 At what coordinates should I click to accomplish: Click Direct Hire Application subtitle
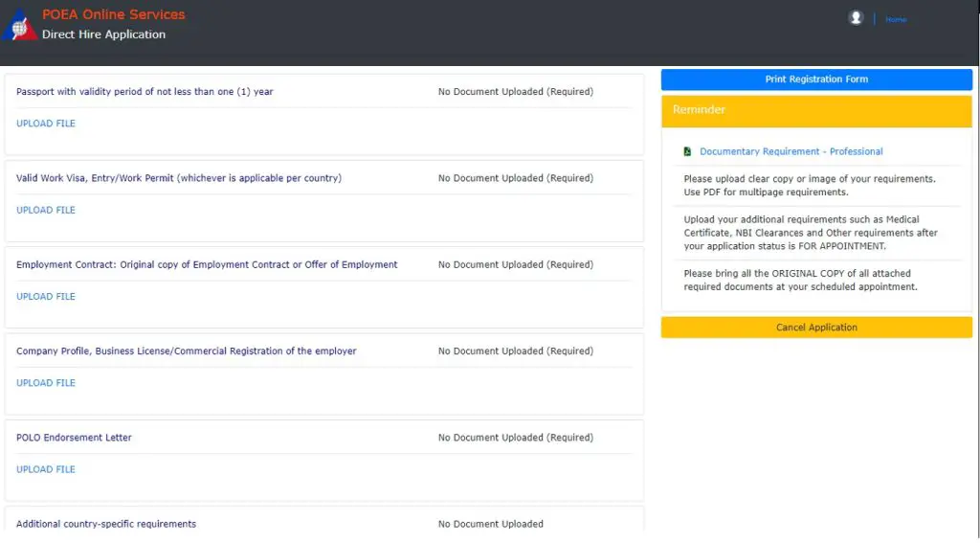click(x=103, y=34)
